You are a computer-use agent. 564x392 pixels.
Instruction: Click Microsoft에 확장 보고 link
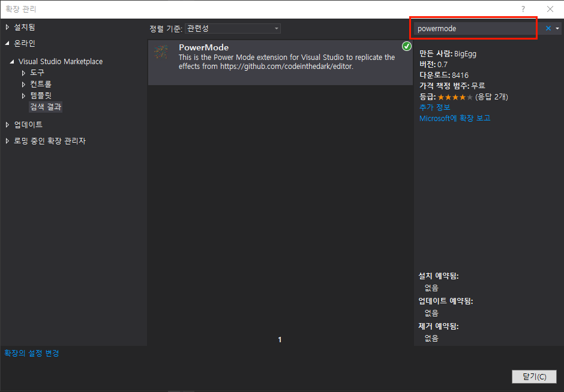[x=455, y=118]
